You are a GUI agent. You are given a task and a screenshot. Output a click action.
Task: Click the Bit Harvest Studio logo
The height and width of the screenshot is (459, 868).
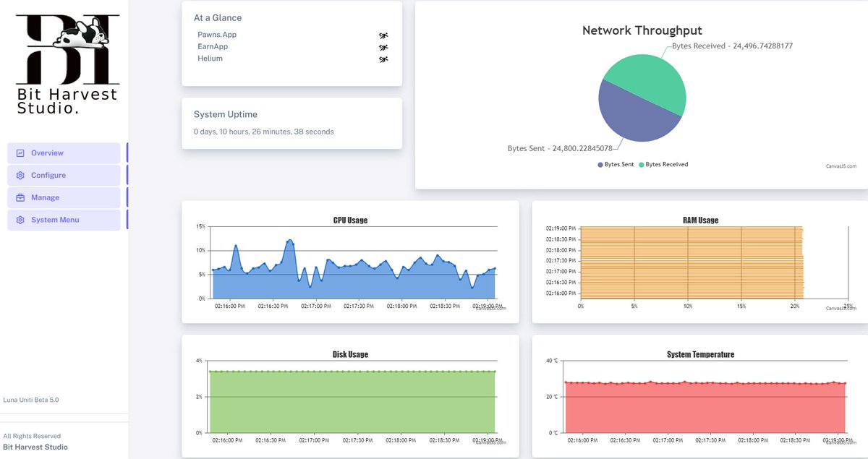67,64
